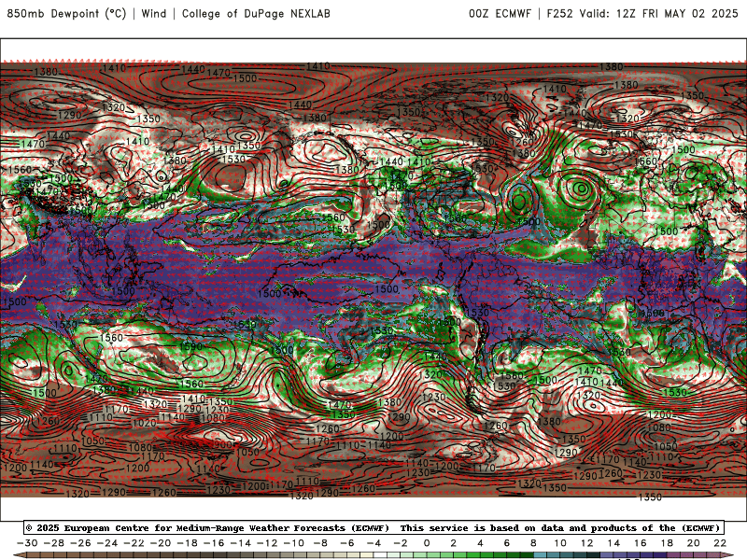The height and width of the screenshot is (560, 747).
Task: Click the 1020 height contour label
Action: coord(145,423)
